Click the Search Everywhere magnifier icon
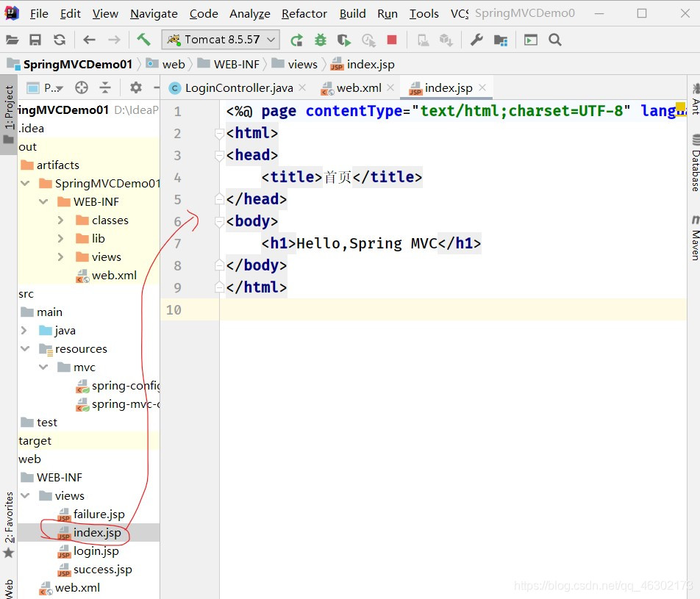 click(555, 40)
